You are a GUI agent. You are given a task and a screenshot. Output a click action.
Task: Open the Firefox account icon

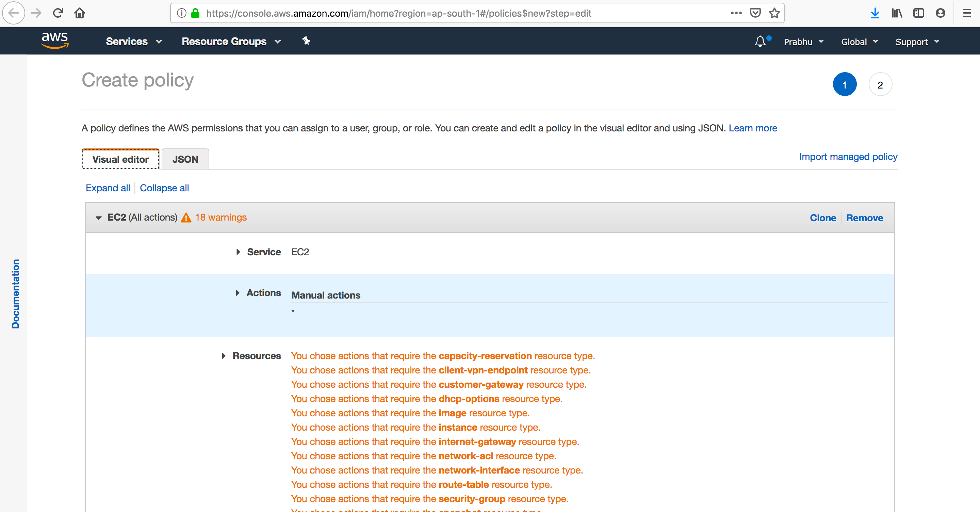940,13
